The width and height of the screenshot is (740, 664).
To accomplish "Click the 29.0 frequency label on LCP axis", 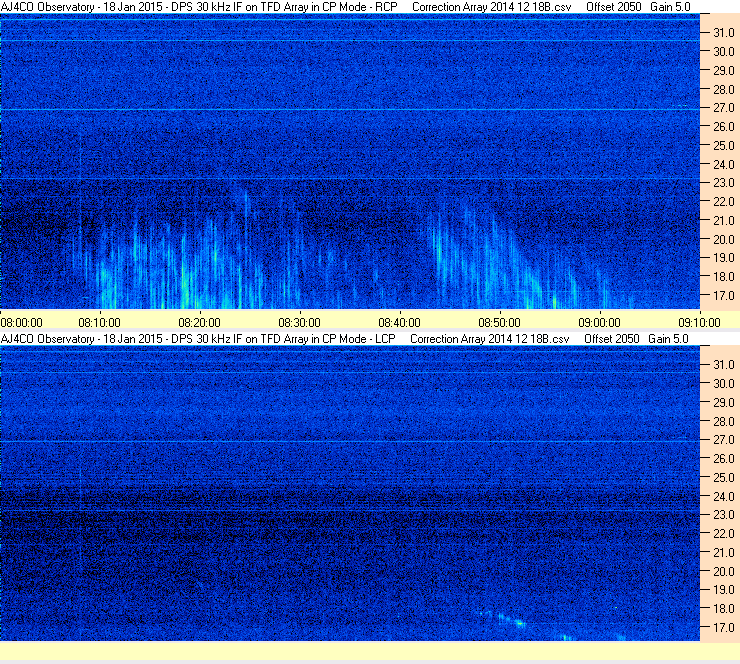I will tap(723, 403).
